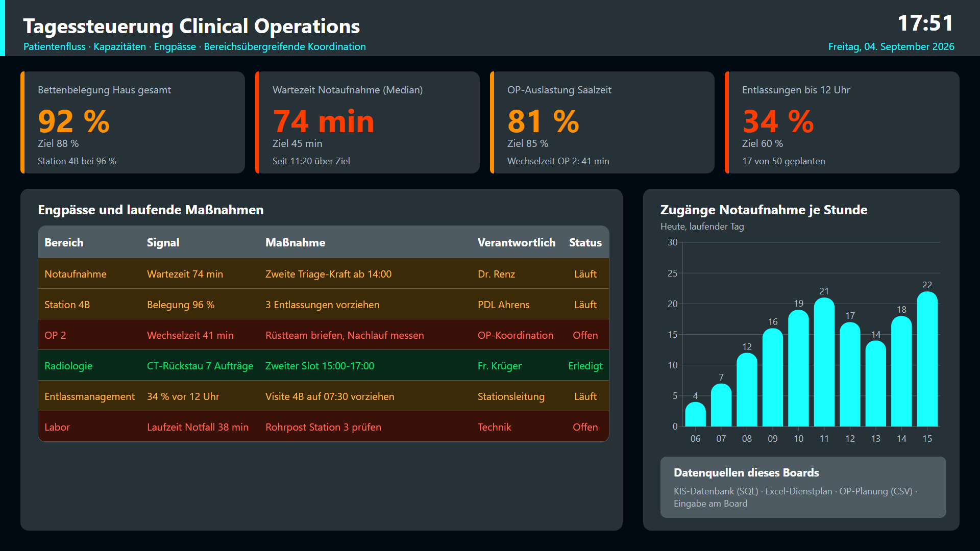
Task: Click the chart bar labeled 22 at hour 15
Action: [927, 359]
